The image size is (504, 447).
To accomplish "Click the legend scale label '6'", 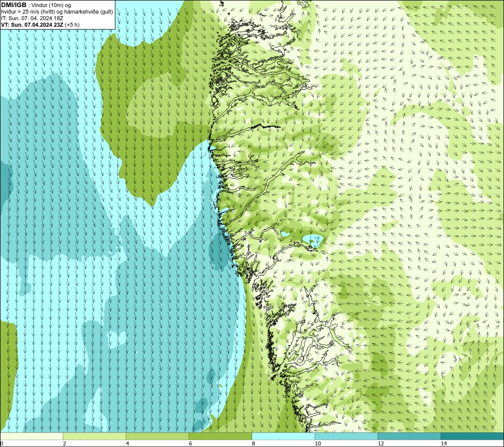I will pos(191,443).
